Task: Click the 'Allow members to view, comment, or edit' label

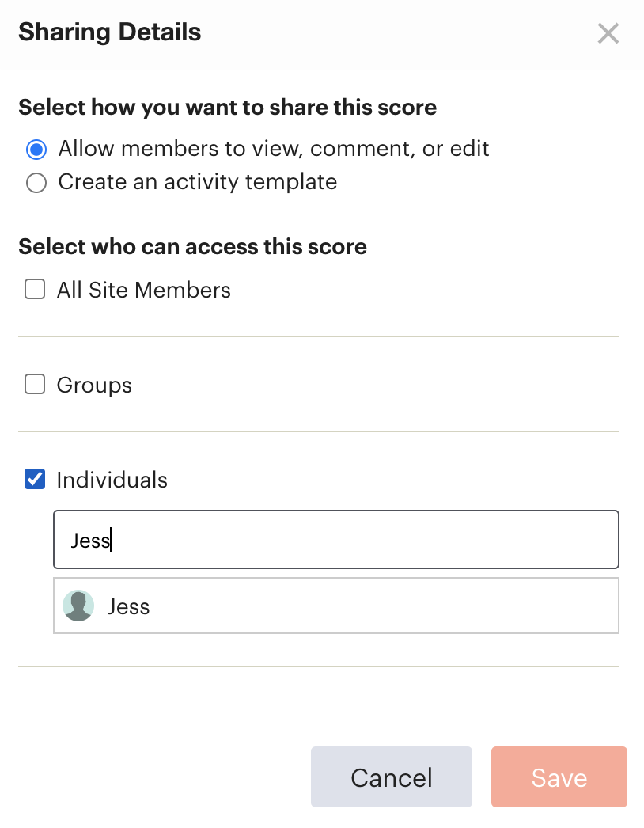Action: tap(274, 149)
